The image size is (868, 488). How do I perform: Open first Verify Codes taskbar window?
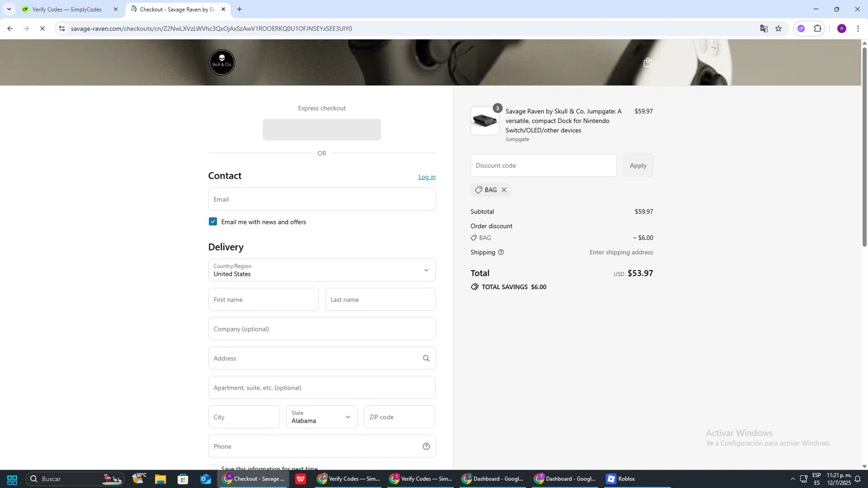tap(348, 479)
